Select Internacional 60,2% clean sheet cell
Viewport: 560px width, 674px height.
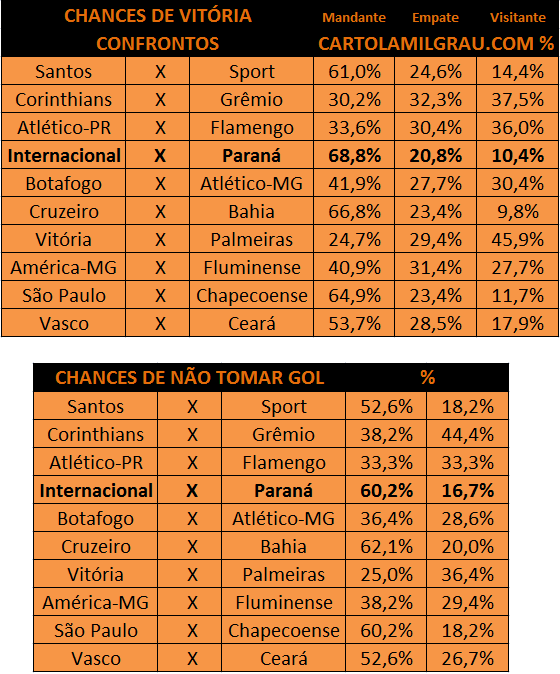coord(386,490)
